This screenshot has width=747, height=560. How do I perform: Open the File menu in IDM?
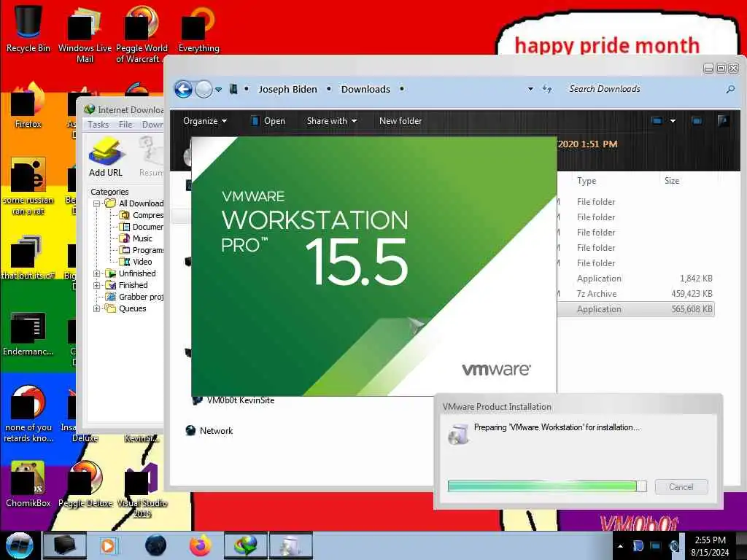point(125,124)
